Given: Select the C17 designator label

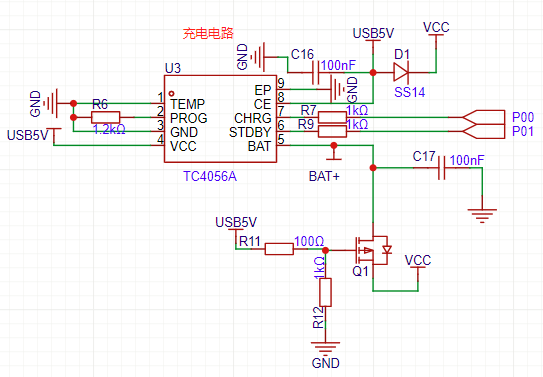Looking at the screenshot, I should click(x=424, y=156).
